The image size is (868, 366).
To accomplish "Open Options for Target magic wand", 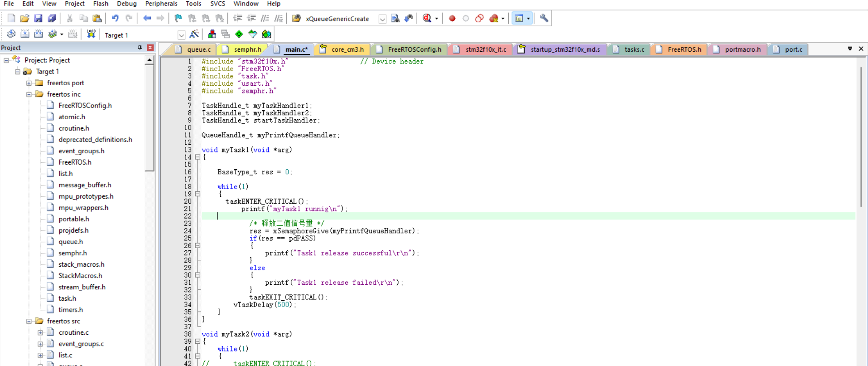I will (x=194, y=34).
